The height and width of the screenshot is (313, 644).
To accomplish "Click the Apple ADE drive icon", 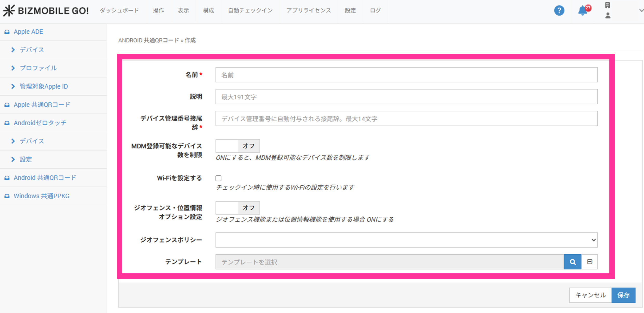I will 7,32.
